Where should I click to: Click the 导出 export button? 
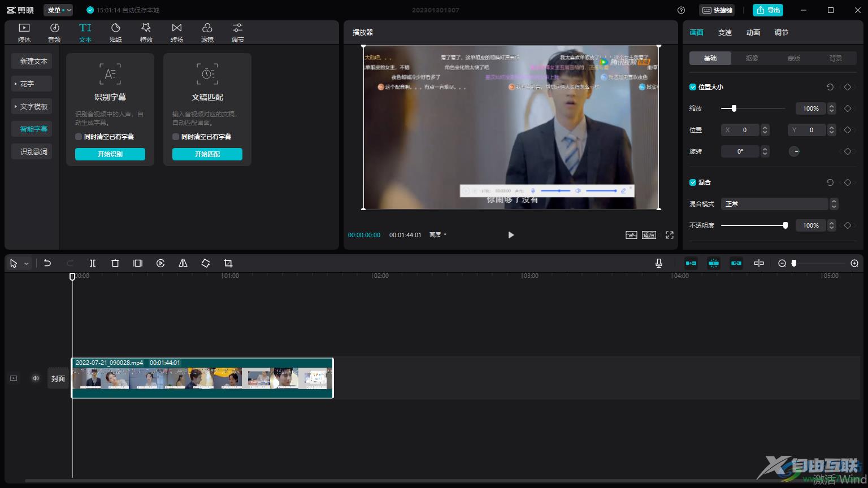768,10
